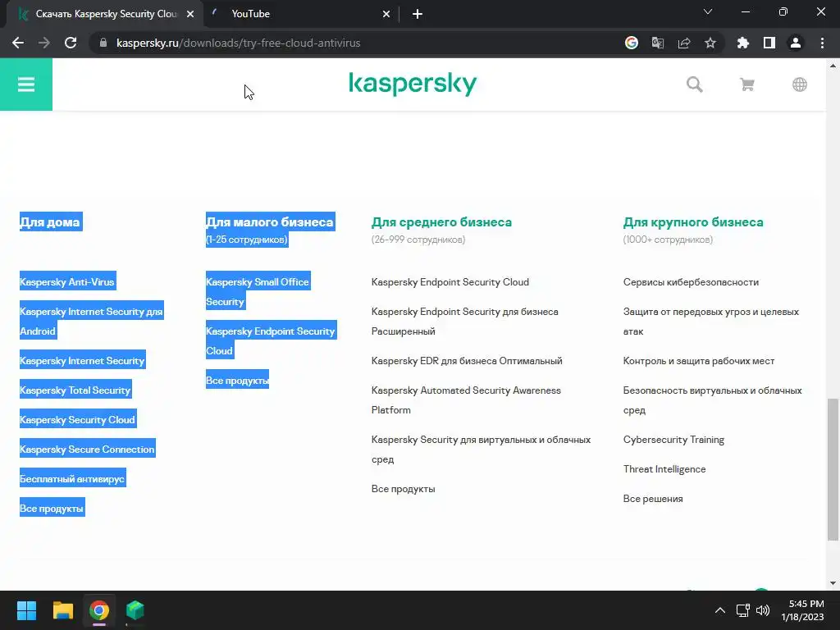Screen dimensions: 840x630
Task: Open the clock and date in taskbar
Action: click(802, 610)
